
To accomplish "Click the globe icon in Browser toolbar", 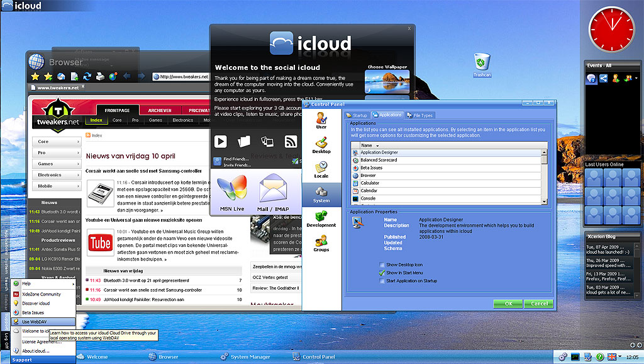I will pyautogui.click(x=113, y=76).
